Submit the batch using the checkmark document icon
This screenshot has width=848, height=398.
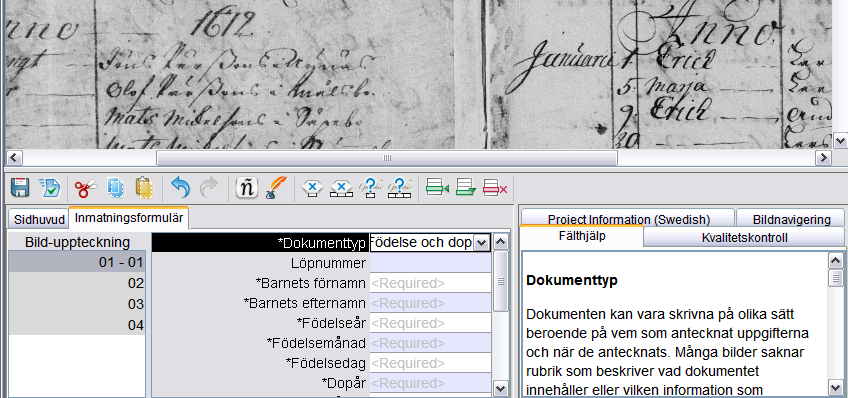pyautogui.click(x=50, y=188)
